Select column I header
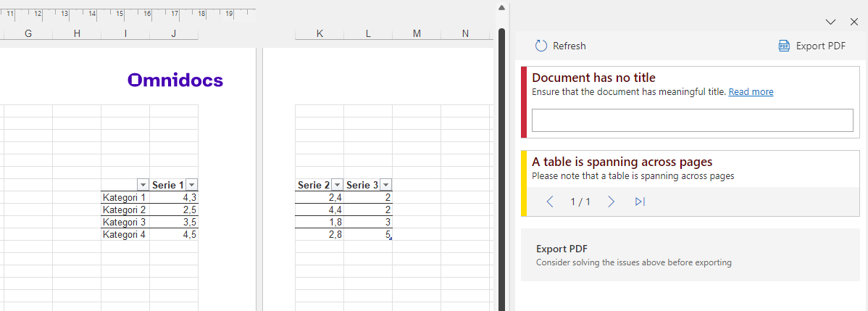The width and height of the screenshot is (868, 311). click(x=125, y=34)
